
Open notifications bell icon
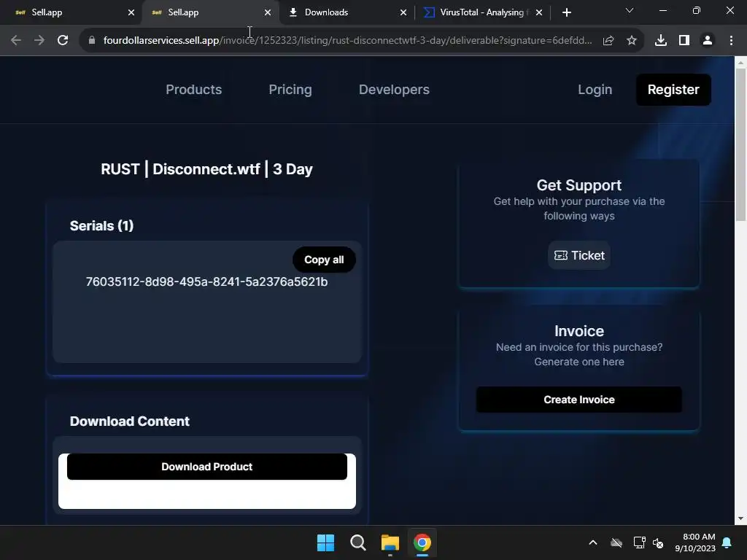click(727, 542)
